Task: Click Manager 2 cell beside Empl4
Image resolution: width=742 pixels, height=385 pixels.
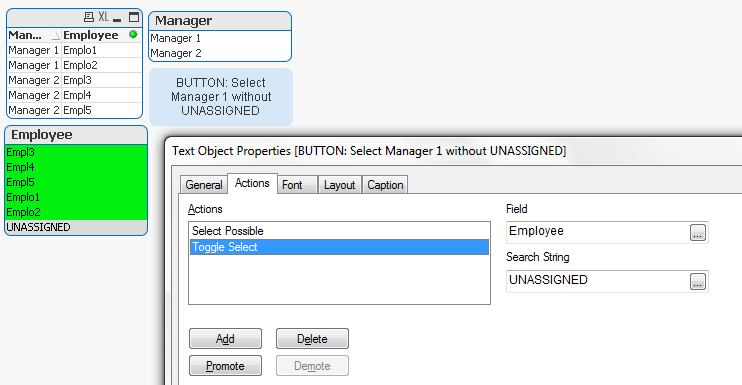Action: coord(34,95)
